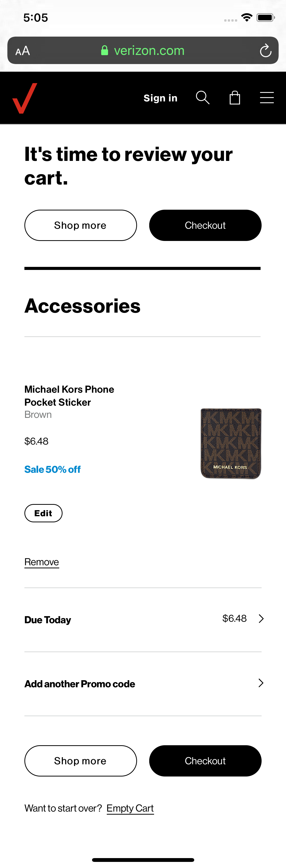Tap the Michael Kors product thumbnail
This screenshot has height=868, width=286.
[x=231, y=443]
